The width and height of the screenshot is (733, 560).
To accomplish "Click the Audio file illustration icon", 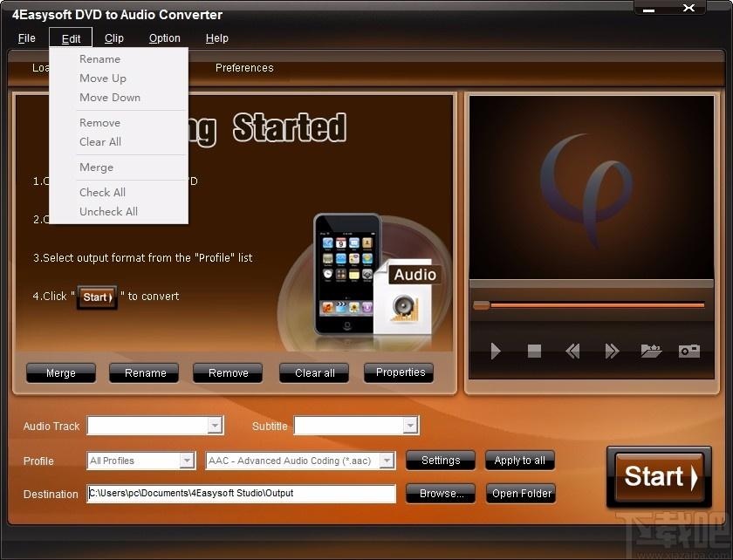I will tap(405, 297).
